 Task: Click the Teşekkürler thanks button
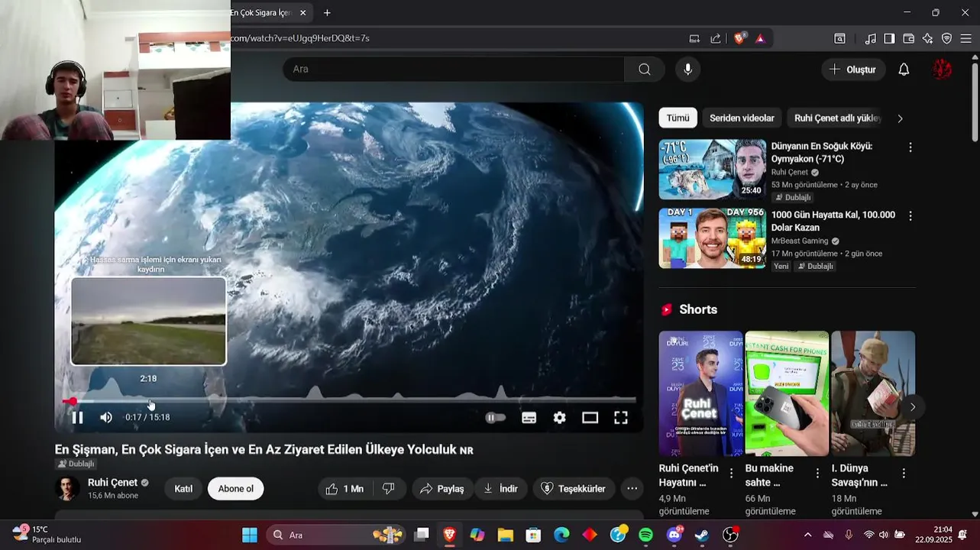574,489
